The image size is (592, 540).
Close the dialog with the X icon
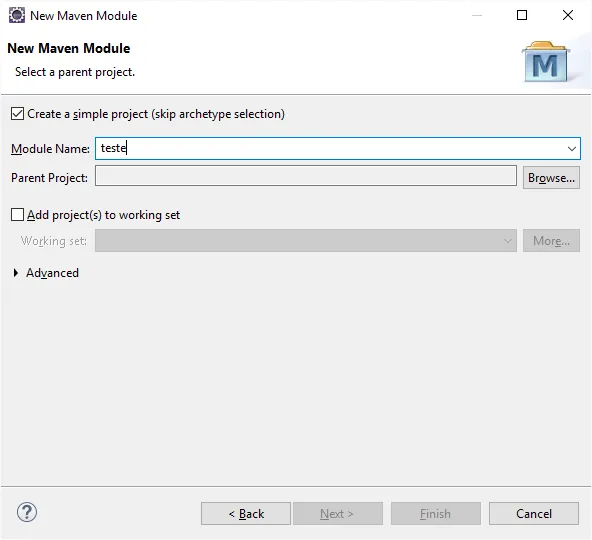coord(568,15)
